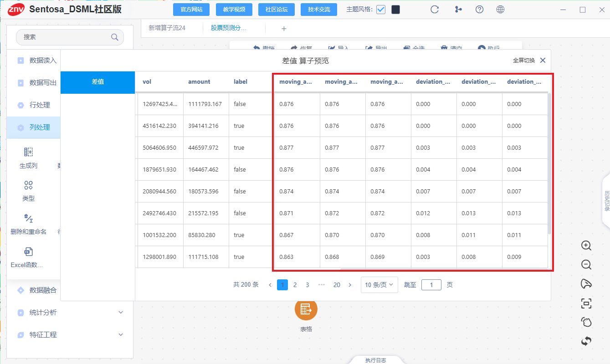The image size is (610, 364).
Task: Click the 数据写出 category icon
Action: [x=21, y=83]
